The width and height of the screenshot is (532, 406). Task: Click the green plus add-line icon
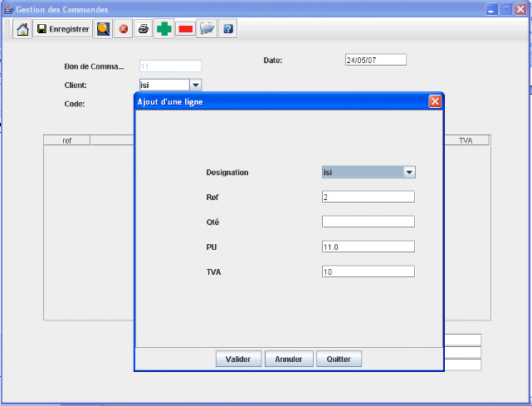pyautogui.click(x=164, y=29)
